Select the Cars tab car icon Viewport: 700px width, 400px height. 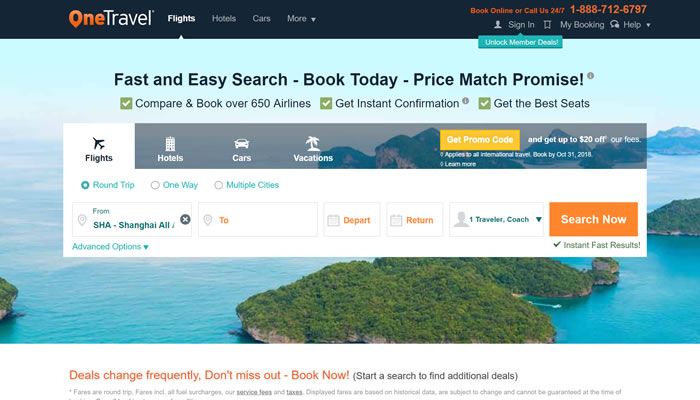point(242,144)
